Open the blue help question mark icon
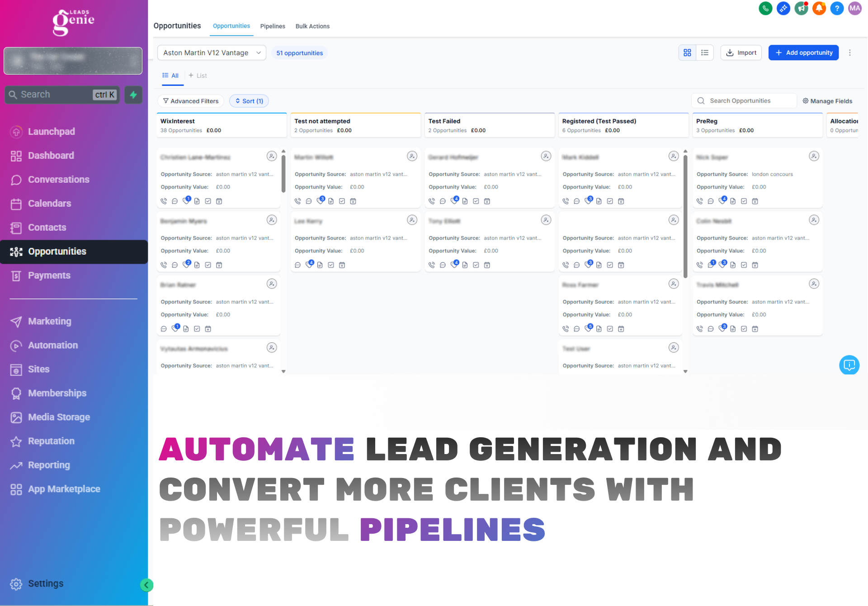 pos(837,8)
